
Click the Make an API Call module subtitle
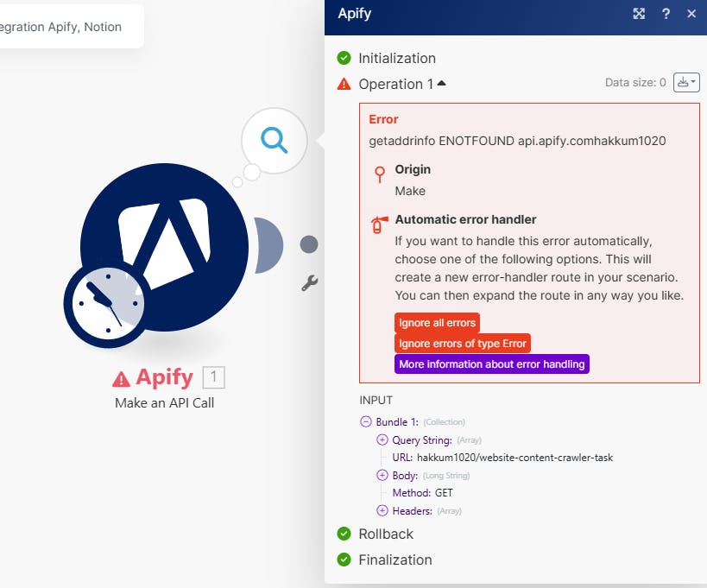point(165,402)
